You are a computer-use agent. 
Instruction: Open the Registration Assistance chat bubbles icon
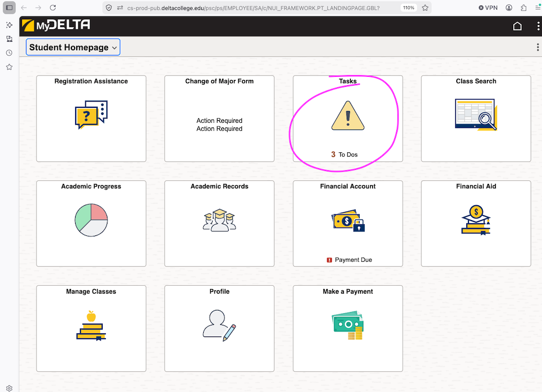point(91,115)
